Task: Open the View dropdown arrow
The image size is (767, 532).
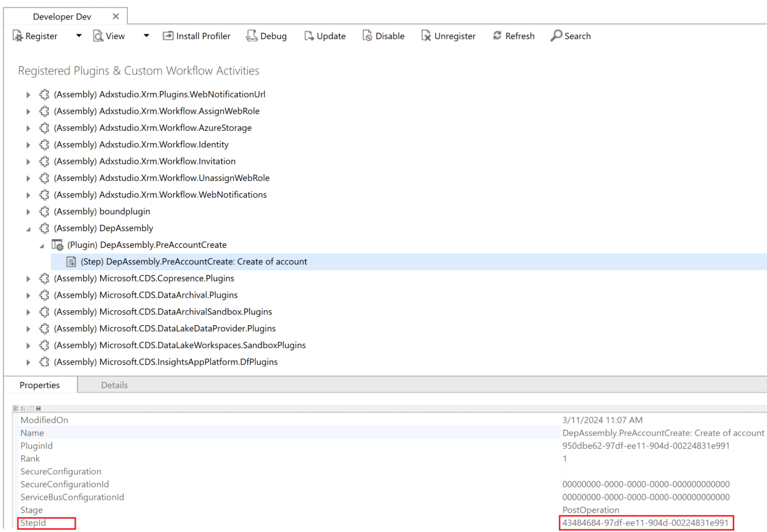Action: (x=147, y=36)
